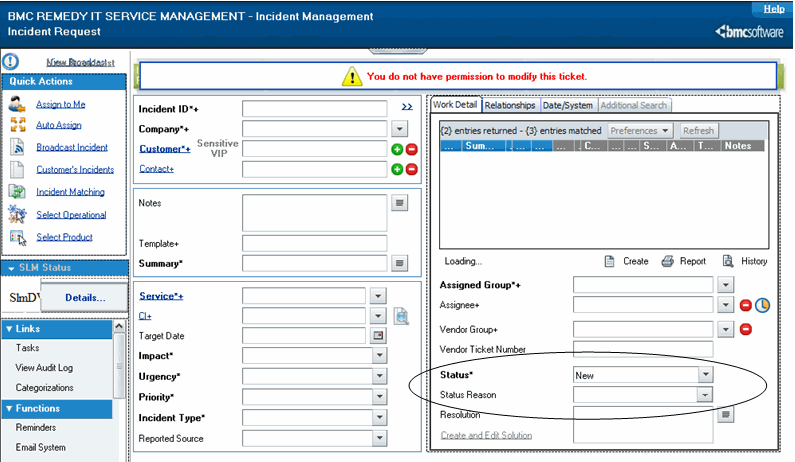Open Categorizations under Links
Screen dimensions: 795x462
[45, 387]
